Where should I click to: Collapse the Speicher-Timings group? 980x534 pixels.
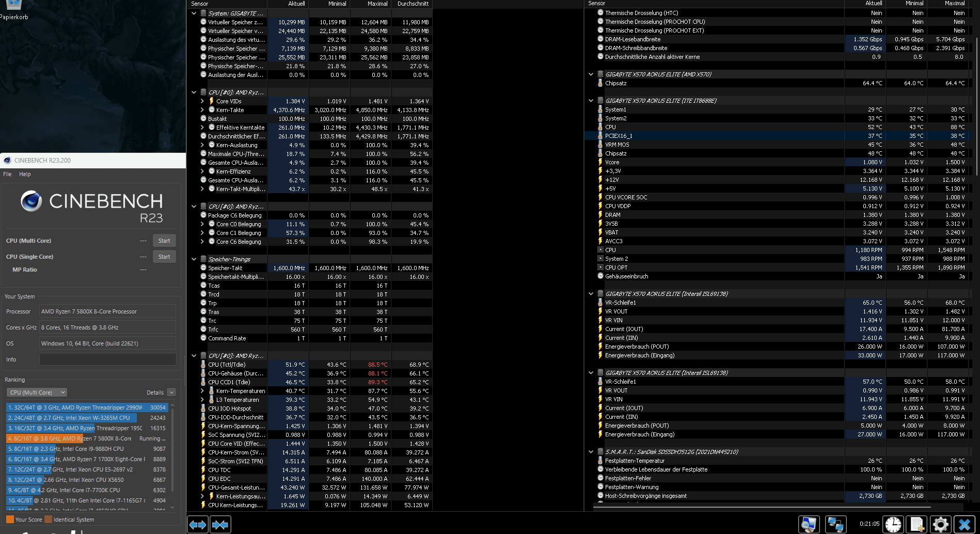click(x=194, y=259)
